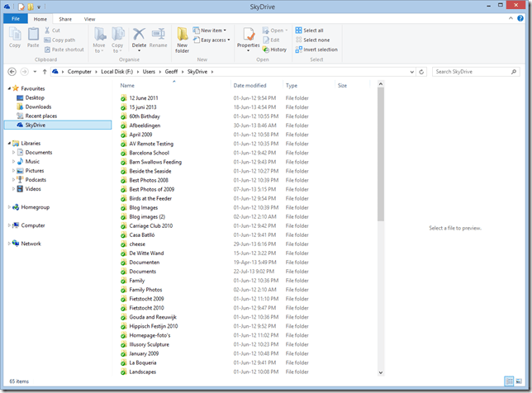Open the Delete dropdown arrow
Viewport: 532px width, 393px height.
(x=139, y=51)
